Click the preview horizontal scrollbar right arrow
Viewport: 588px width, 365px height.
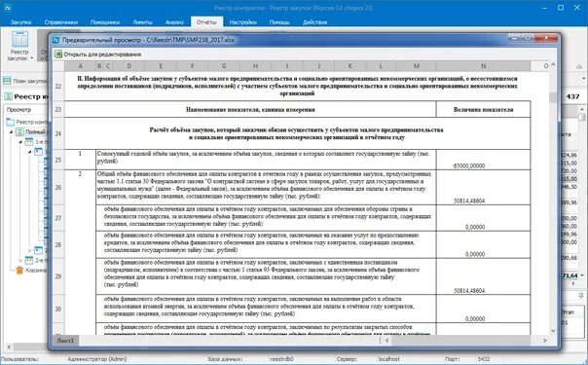[545, 341]
